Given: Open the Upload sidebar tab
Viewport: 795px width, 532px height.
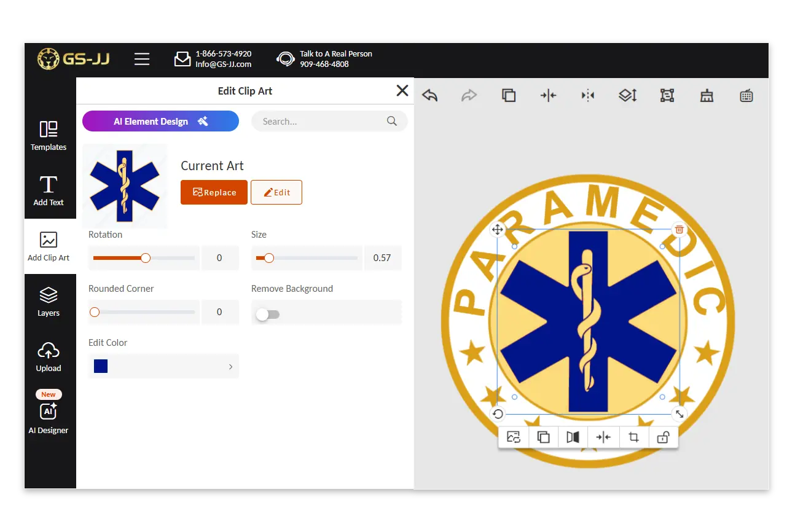Looking at the screenshot, I should [x=49, y=358].
